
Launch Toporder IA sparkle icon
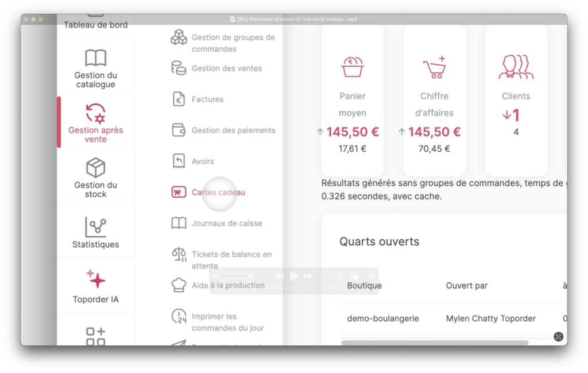96,279
